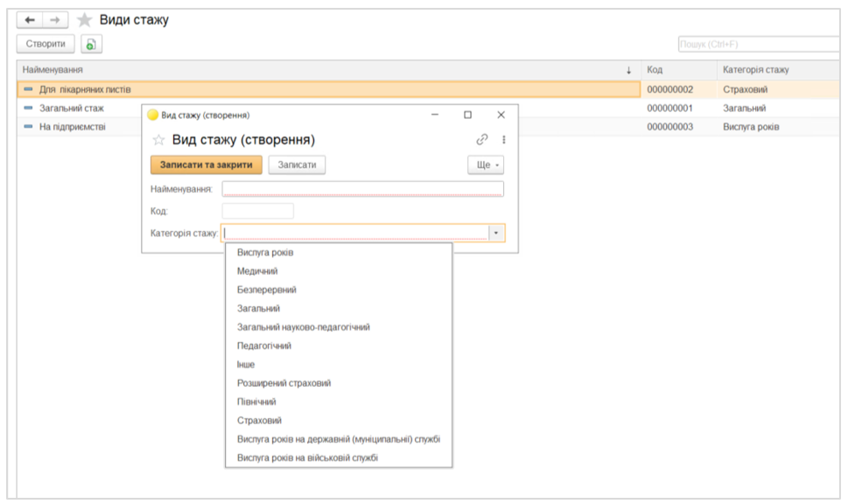Pick the Педагогічний option
Viewport: 848px width, 504px height.
[263, 346]
